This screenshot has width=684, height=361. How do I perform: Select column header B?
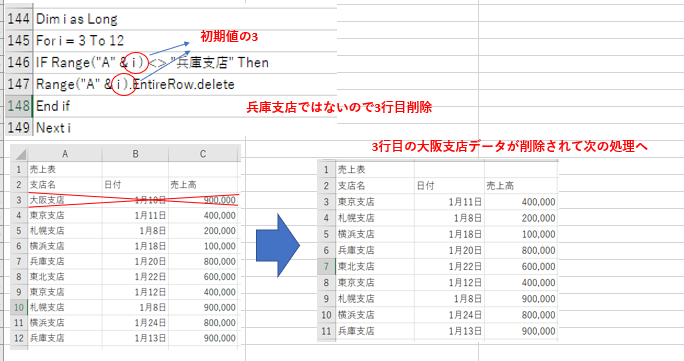click(135, 154)
